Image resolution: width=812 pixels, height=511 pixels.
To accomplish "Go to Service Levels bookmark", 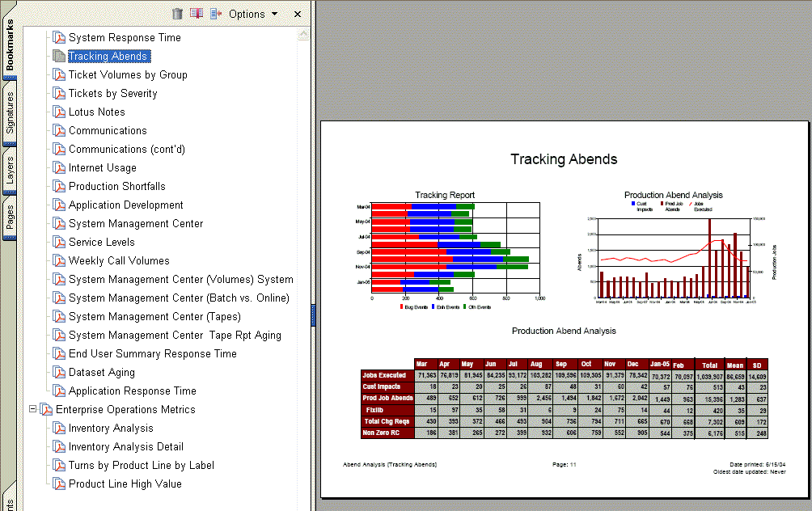I will (102, 243).
